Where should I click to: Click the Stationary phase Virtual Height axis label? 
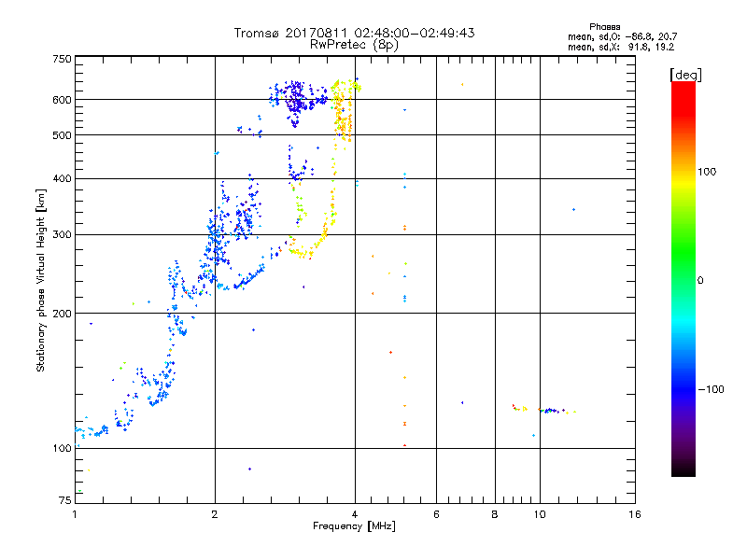(41, 282)
